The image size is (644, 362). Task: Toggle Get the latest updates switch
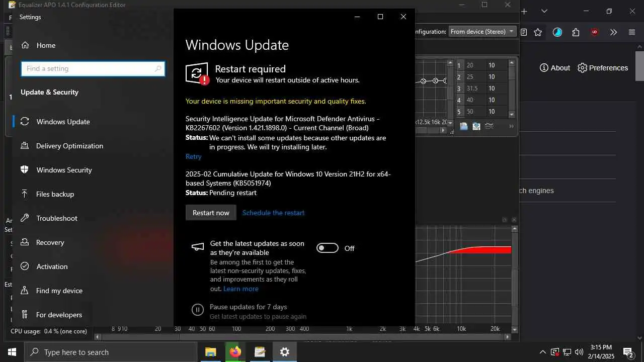[x=328, y=248]
